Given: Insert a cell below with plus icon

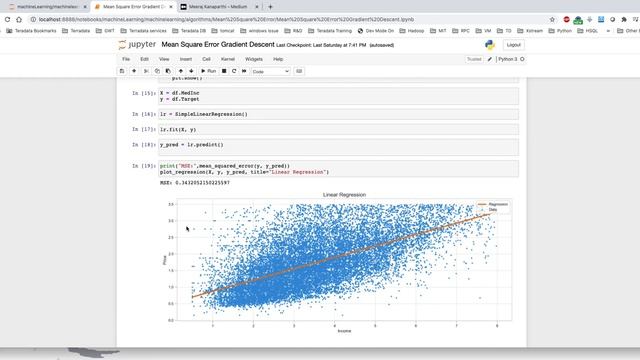Looking at the screenshot, I should coord(134,71).
